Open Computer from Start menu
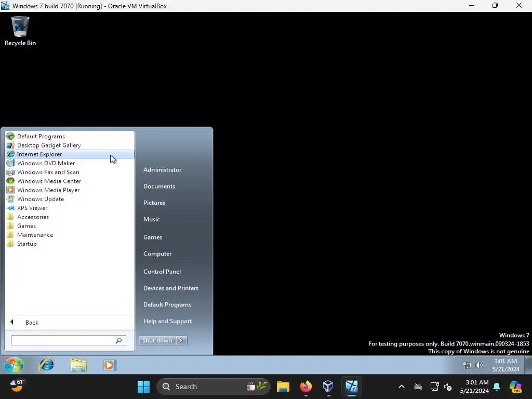 click(157, 254)
